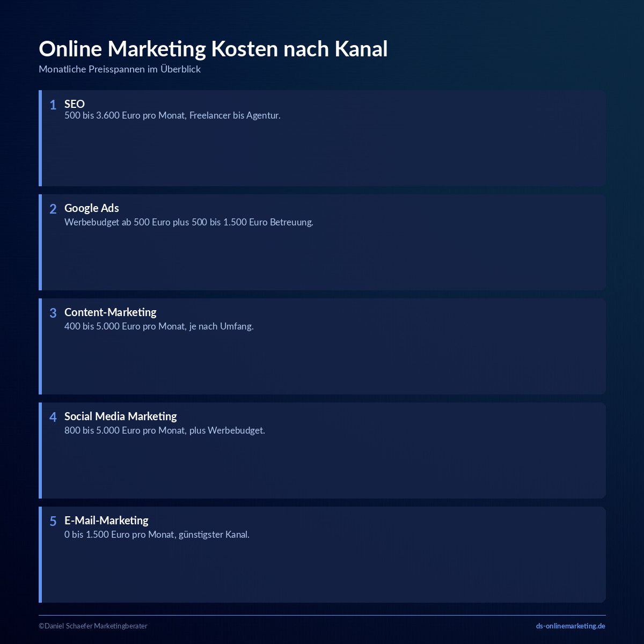Click the 'Google Ads' heading

click(x=92, y=208)
